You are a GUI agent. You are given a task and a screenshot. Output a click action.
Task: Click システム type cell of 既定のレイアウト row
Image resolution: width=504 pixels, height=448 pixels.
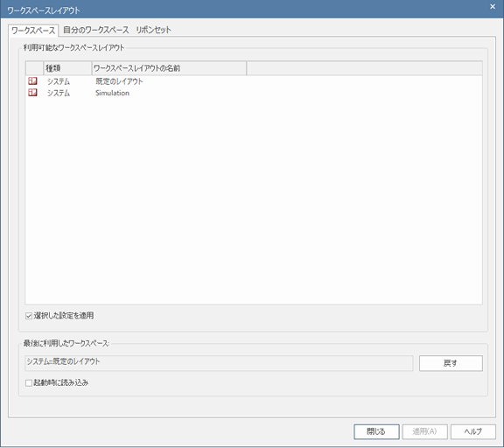point(59,81)
